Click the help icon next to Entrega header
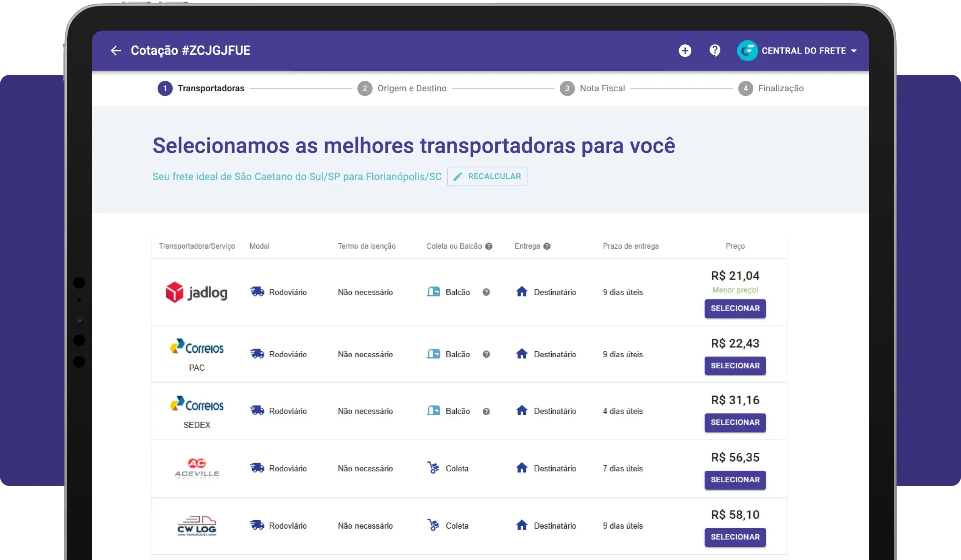Viewport: 961px width, 560px height. point(546,246)
